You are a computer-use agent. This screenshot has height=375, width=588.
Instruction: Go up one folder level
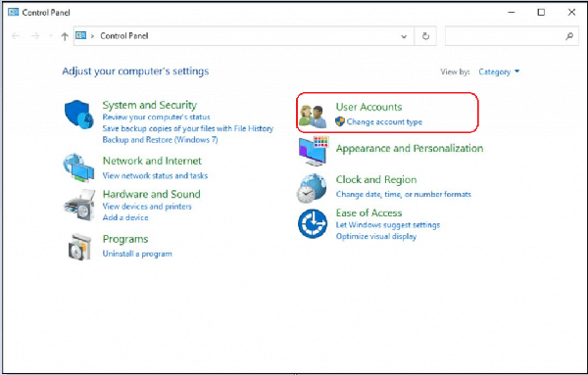click(x=65, y=36)
